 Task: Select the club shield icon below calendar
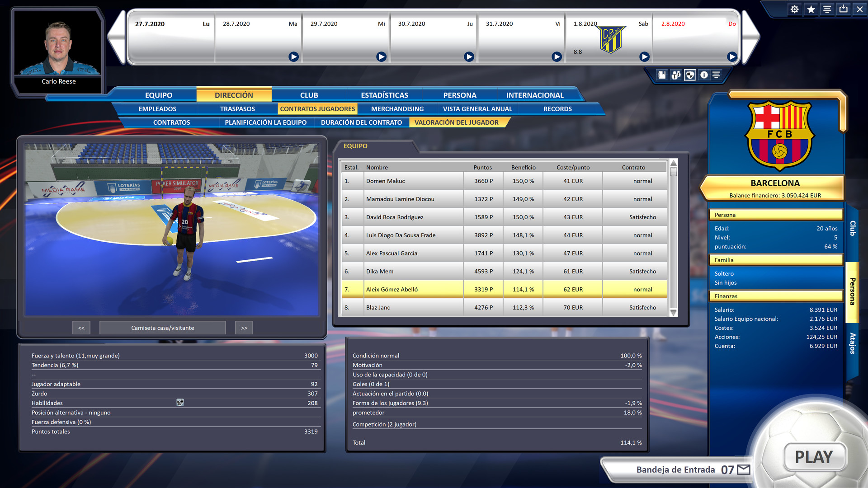pyautogui.click(x=690, y=75)
